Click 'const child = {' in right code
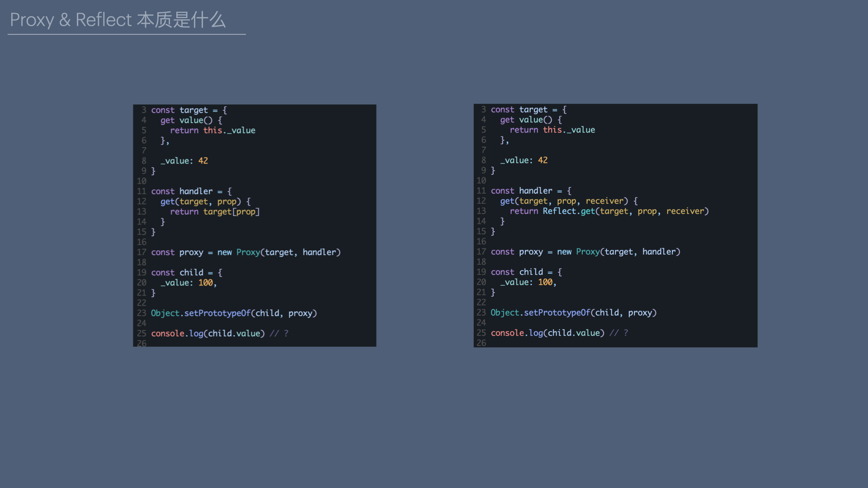 [x=527, y=272]
